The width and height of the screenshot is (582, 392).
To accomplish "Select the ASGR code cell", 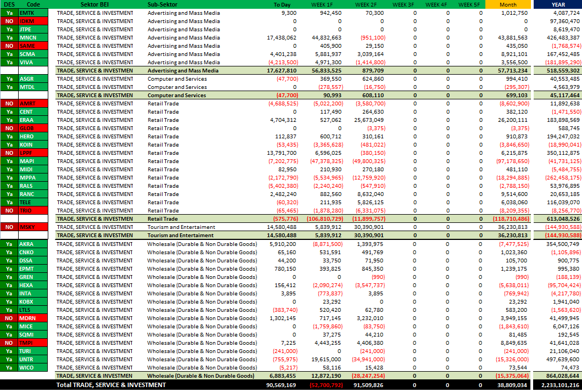I will point(33,79).
